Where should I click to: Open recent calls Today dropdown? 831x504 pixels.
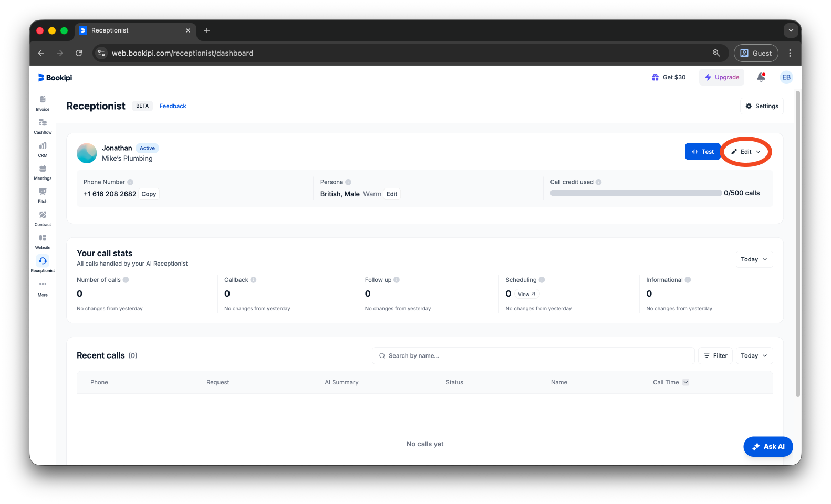754,356
